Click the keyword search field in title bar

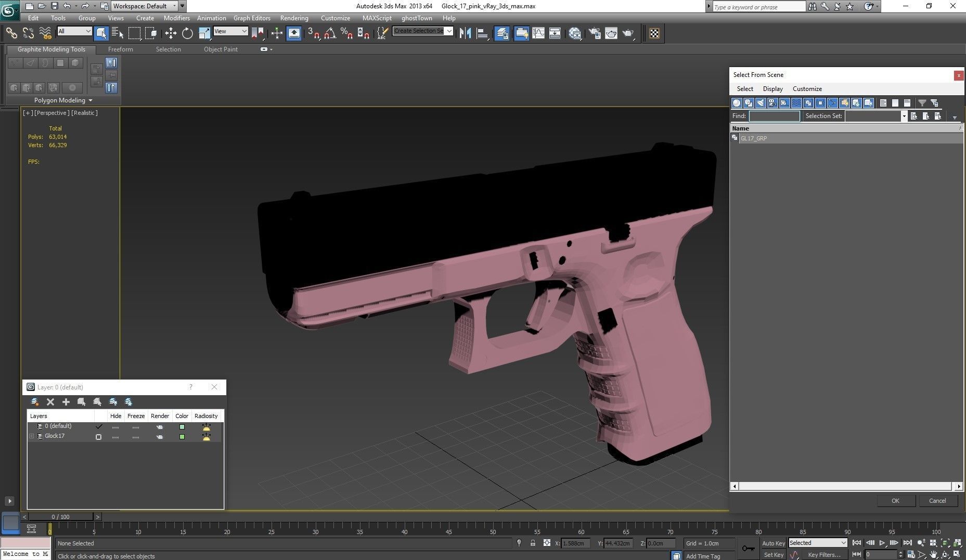[x=759, y=7]
